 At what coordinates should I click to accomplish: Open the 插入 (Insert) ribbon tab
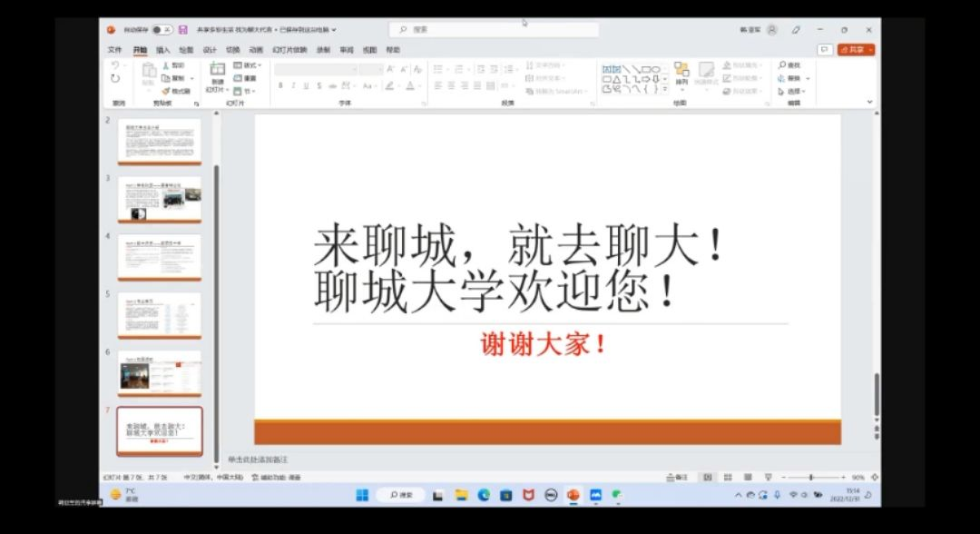coord(162,50)
